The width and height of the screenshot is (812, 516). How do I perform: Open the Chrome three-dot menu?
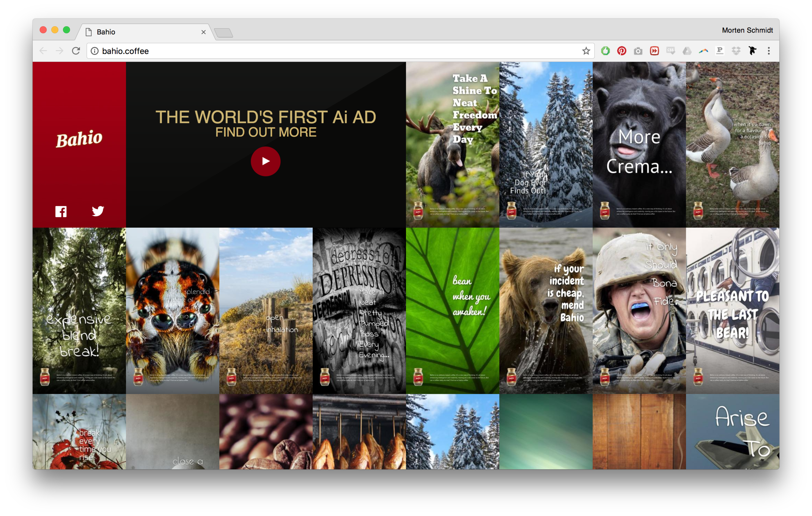click(x=769, y=51)
